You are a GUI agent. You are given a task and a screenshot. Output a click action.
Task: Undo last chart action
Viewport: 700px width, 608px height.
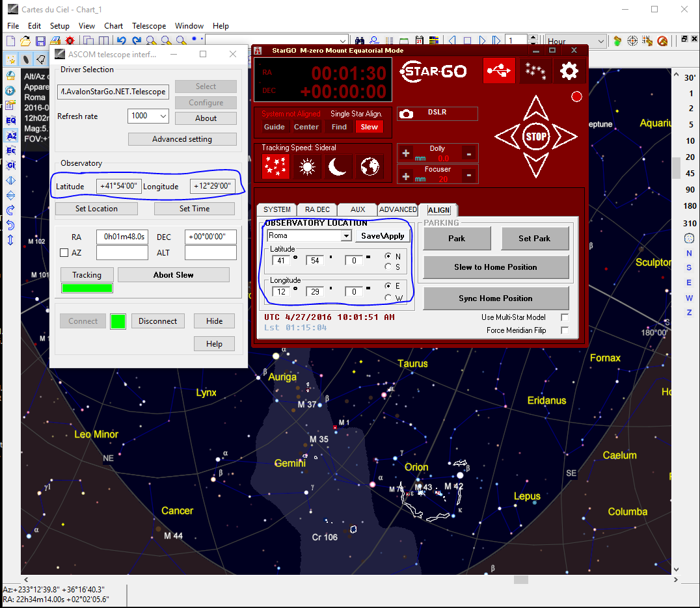122,41
